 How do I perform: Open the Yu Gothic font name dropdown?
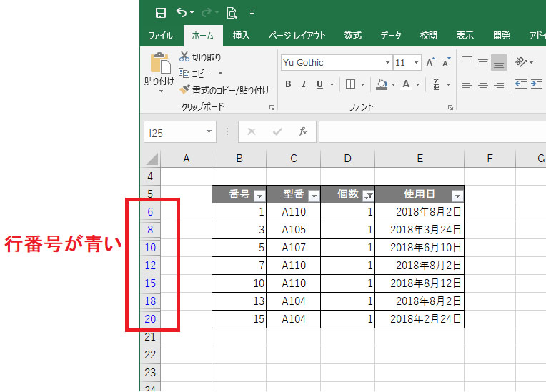[x=387, y=63]
